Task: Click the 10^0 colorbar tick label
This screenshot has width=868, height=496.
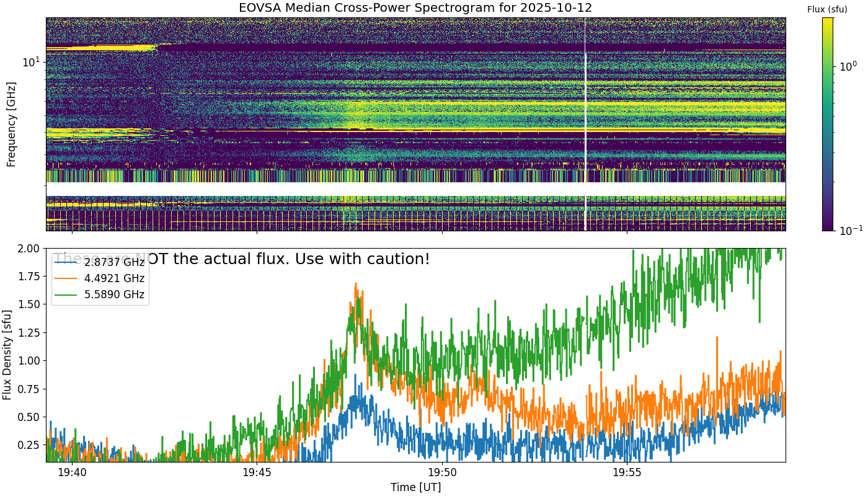Action: [847, 66]
